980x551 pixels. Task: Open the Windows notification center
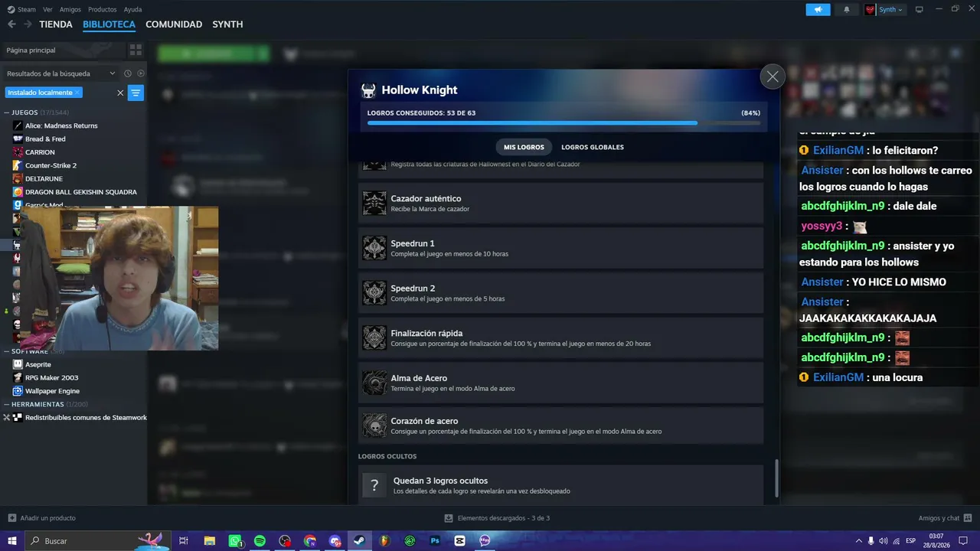(x=964, y=541)
